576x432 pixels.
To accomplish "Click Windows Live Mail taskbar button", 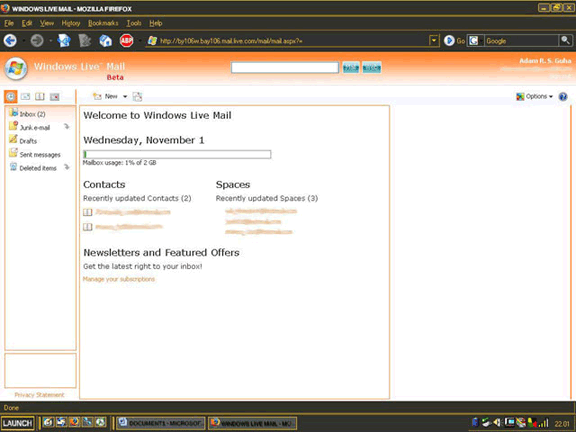I will [252, 423].
